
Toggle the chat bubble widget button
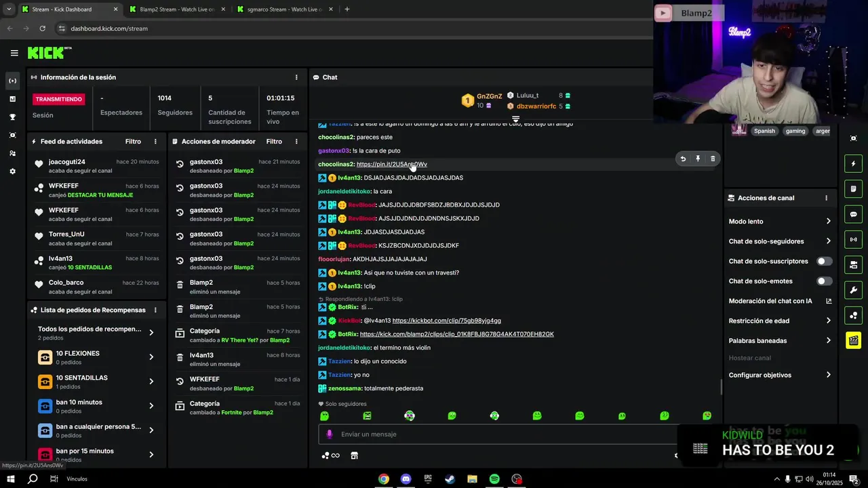(x=854, y=214)
